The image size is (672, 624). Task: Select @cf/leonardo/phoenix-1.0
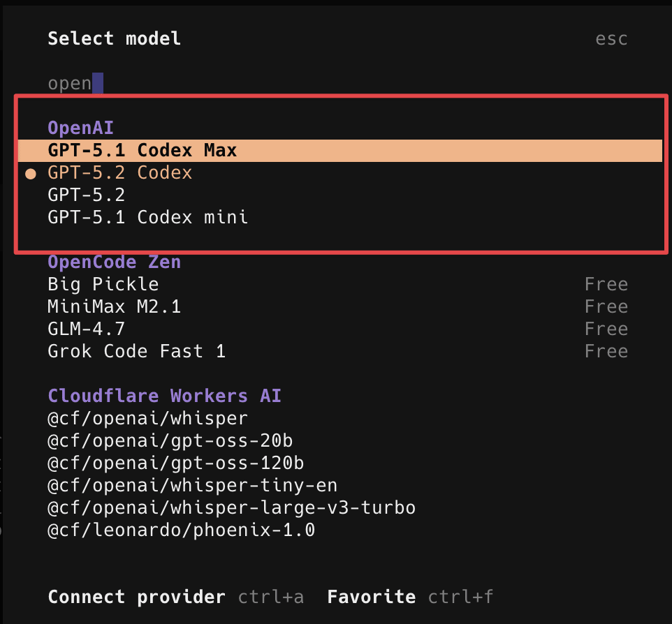pyautogui.click(x=181, y=530)
